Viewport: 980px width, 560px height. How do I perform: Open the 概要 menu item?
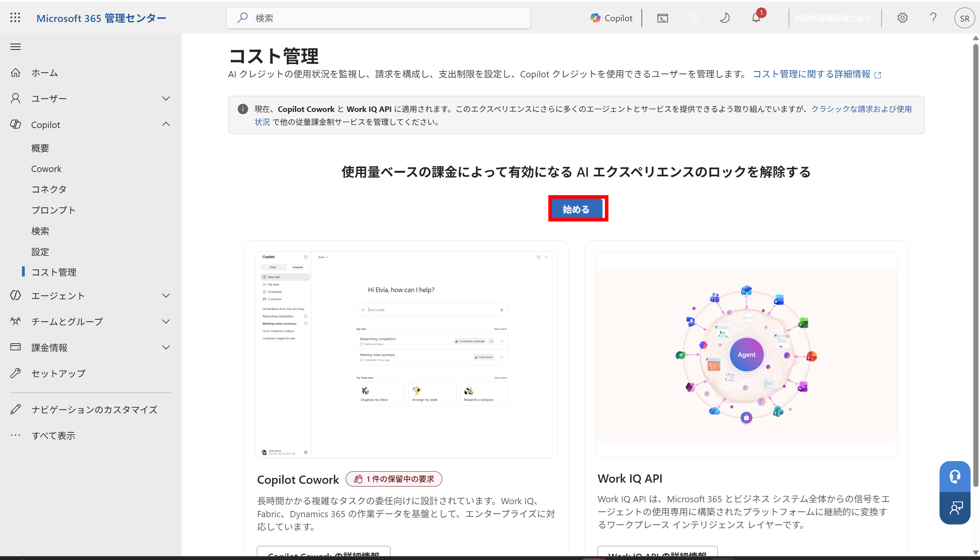pos(40,148)
